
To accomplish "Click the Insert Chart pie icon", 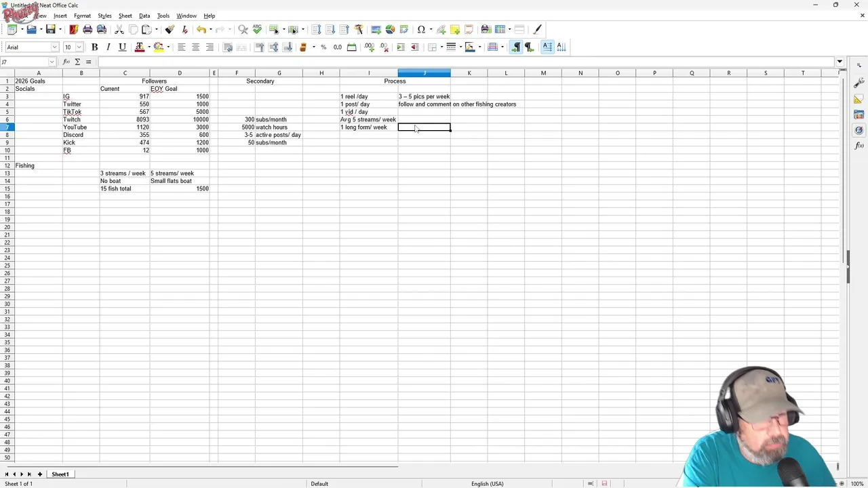I will (x=390, y=29).
